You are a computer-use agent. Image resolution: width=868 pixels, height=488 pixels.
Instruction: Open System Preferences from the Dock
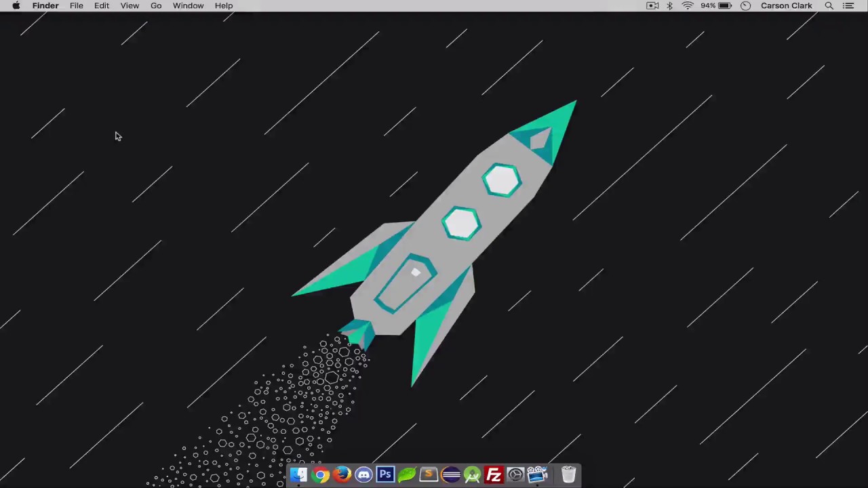[515, 474]
